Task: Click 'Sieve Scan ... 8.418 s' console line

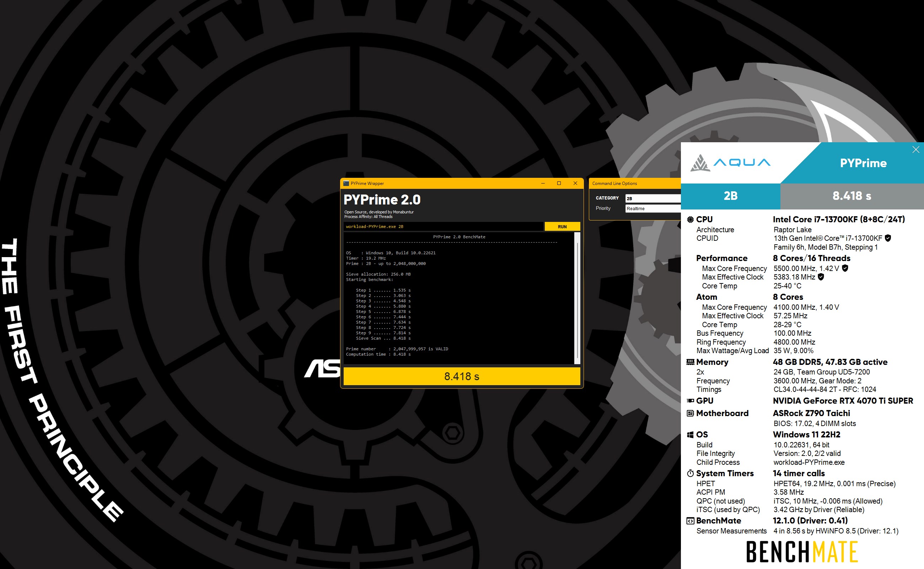Action: 383,338
